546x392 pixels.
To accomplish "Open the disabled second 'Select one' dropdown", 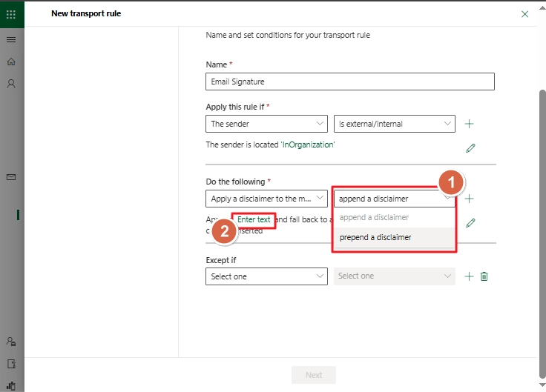I will (395, 276).
